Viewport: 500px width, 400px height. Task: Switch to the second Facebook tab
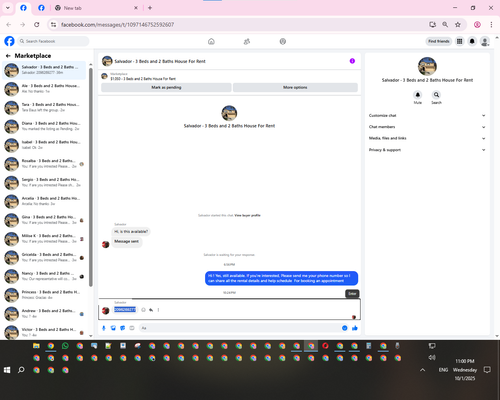[x=41, y=8]
